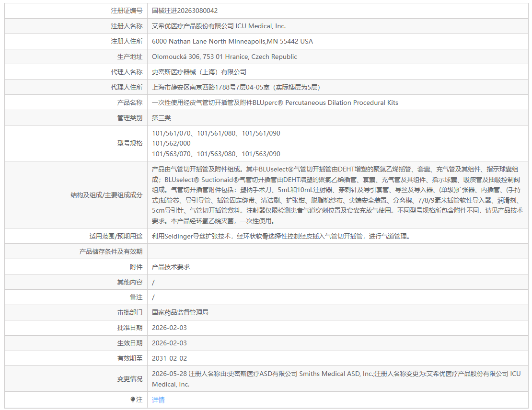The height and width of the screenshot is (410, 532).
Task: Click the 有效期至 label
Action: click(130, 358)
